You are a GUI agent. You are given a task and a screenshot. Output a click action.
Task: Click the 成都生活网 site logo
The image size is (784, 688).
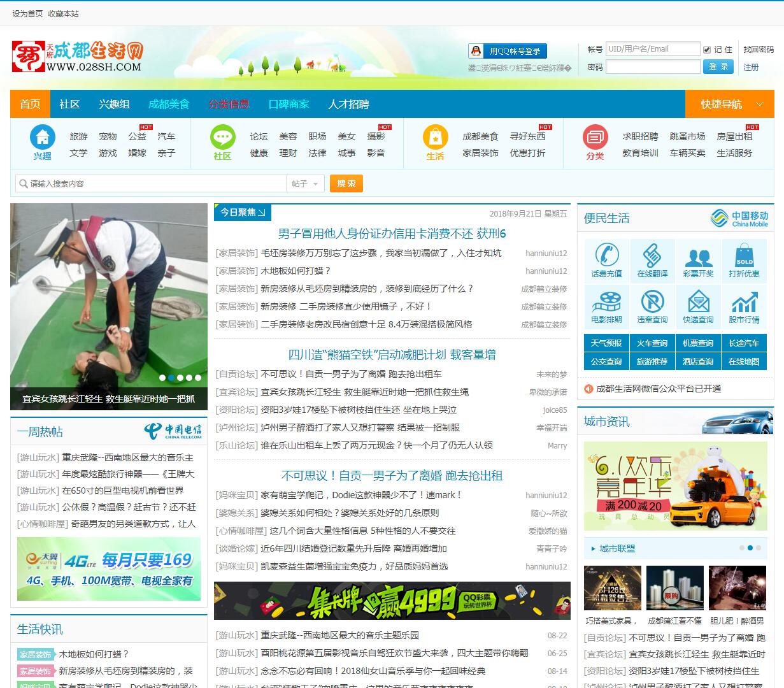tap(77, 56)
